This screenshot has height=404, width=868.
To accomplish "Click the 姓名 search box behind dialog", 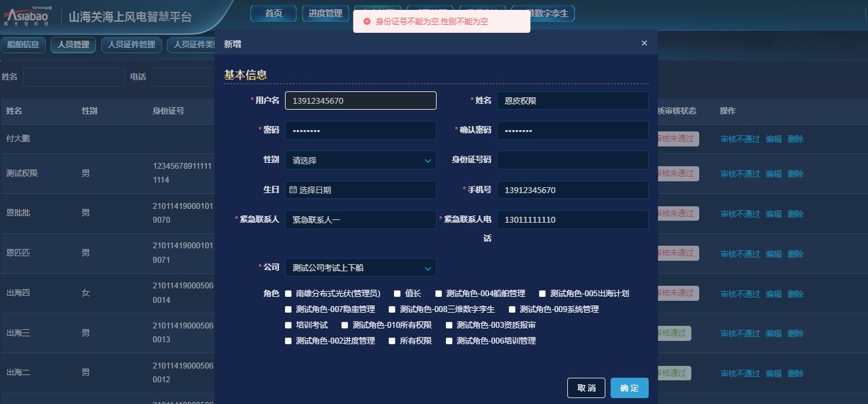I will point(74,77).
